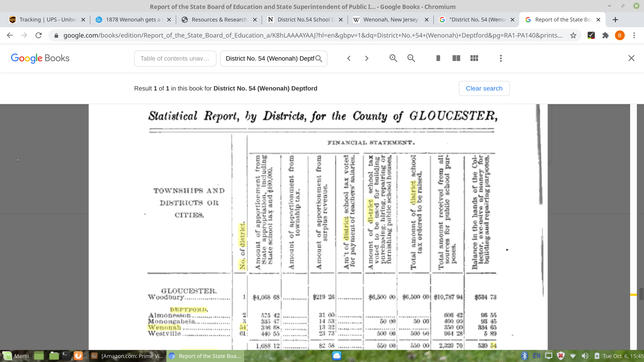Switch to Resources & Research tab
This screenshot has height=362, width=644.
pos(219,19)
